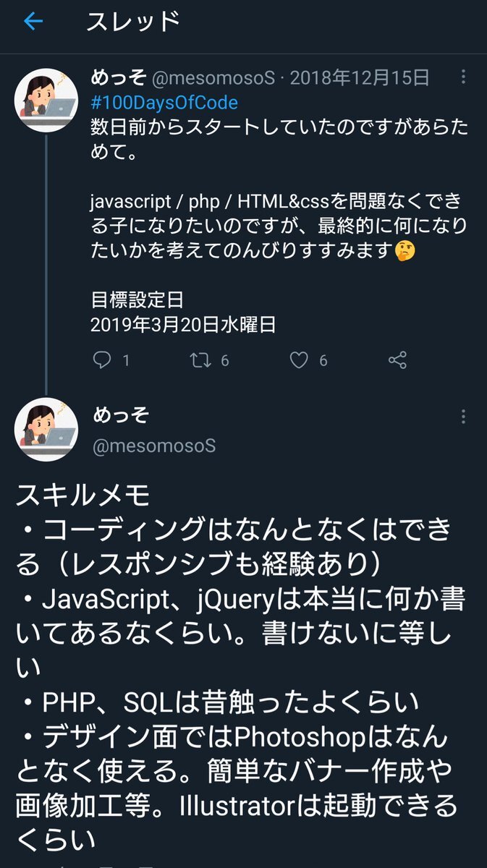Viewport: 487px width, 868px height.
Task: Select the スキルメモ heading text
Action: tap(82, 495)
